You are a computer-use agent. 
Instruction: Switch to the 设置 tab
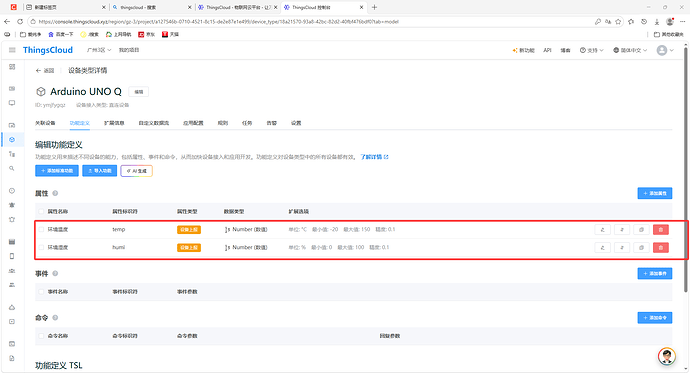pyautogui.click(x=296, y=123)
